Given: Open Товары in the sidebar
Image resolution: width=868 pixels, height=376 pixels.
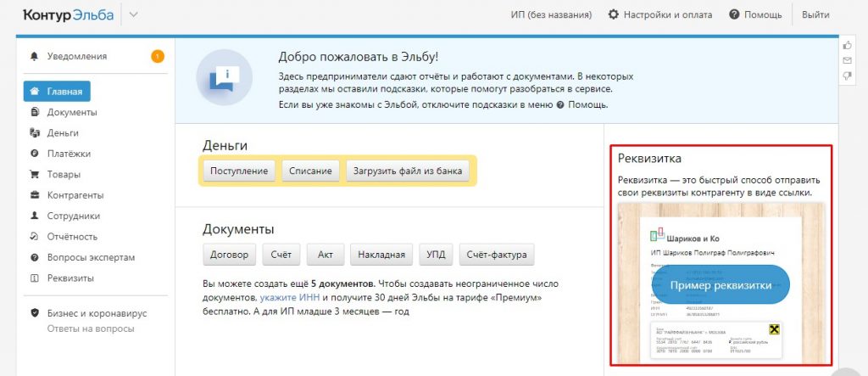Looking at the screenshot, I should point(64,174).
